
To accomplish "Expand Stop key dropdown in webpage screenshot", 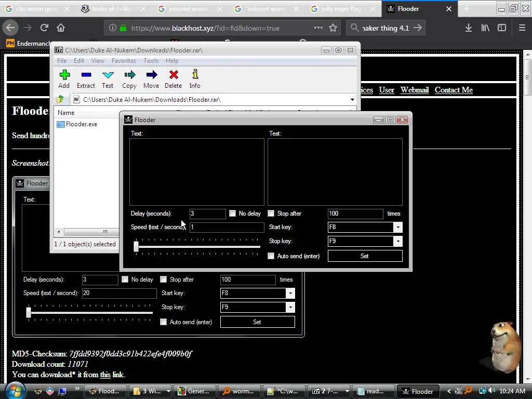I will [x=290, y=308].
